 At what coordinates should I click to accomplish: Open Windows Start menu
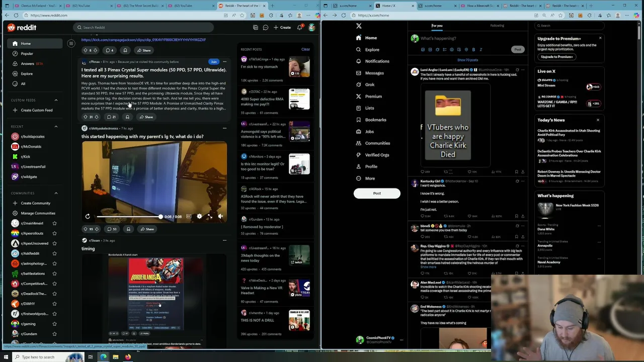[x=6, y=357]
